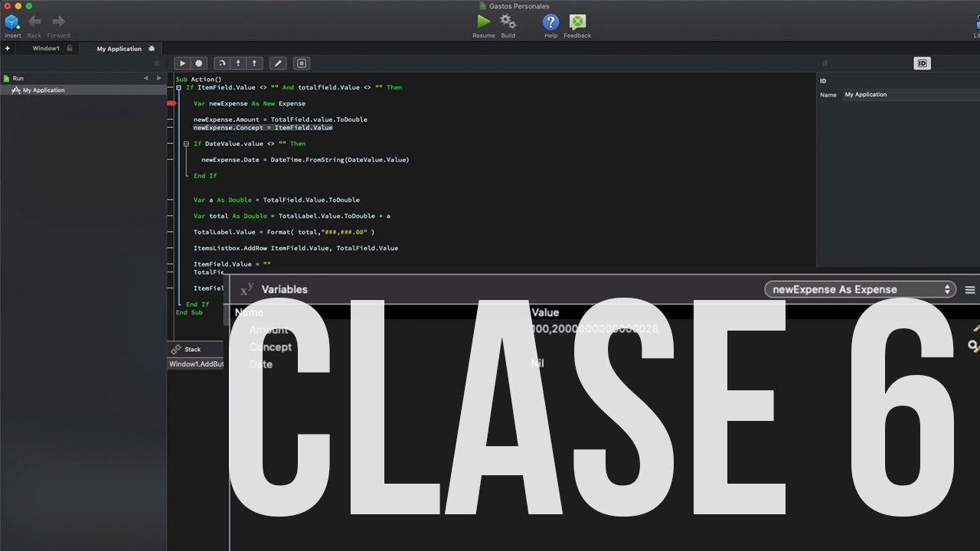Click the hash toolbar button

[x=302, y=64]
